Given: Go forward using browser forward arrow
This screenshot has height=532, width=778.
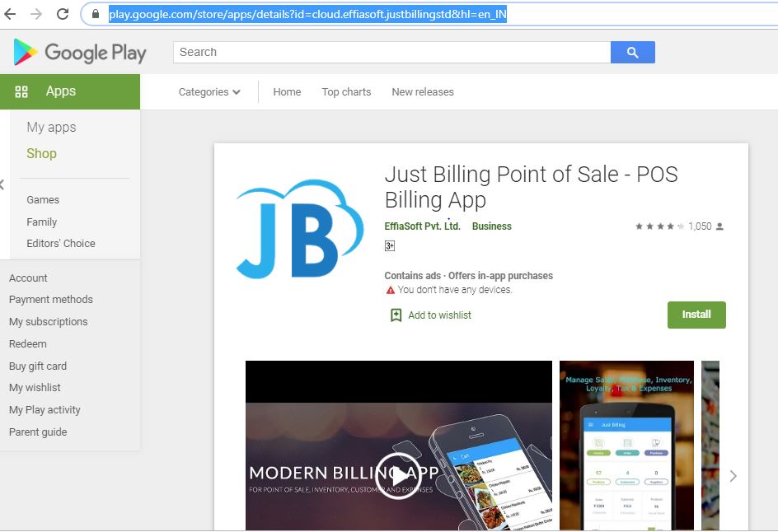Looking at the screenshot, I should [36, 14].
